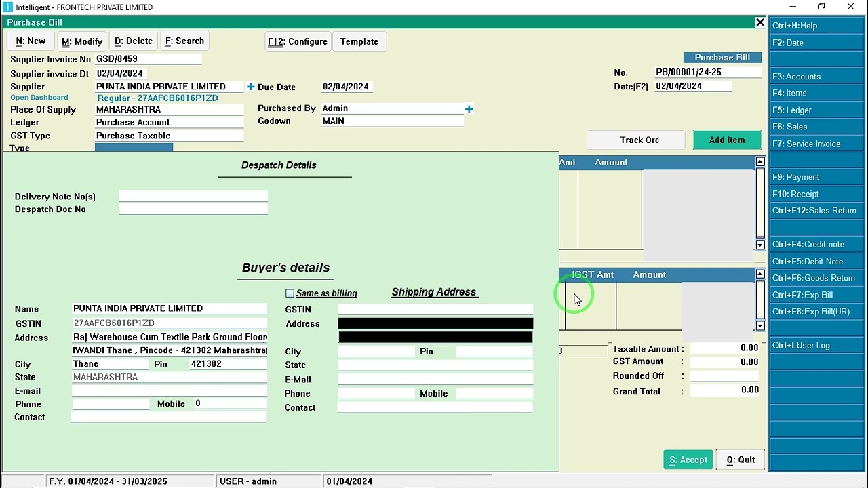This screenshot has width=868, height=488.
Task: Click the buyer's Pin 421302 field
Action: pyautogui.click(x=229, y=364)
